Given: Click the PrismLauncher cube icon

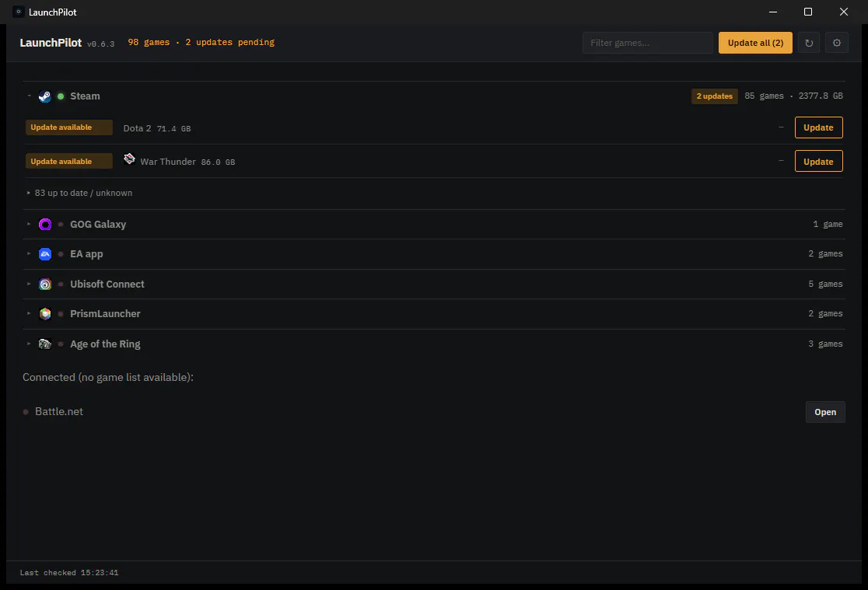Looking at the screenshot, I should (x=45, y=314).
